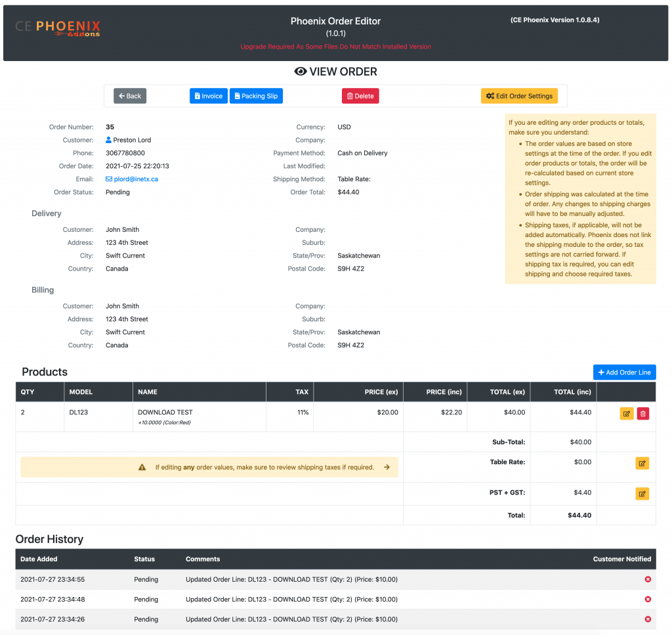
Task: Click the Delivery section heading
Action: (x=47, y=213)
